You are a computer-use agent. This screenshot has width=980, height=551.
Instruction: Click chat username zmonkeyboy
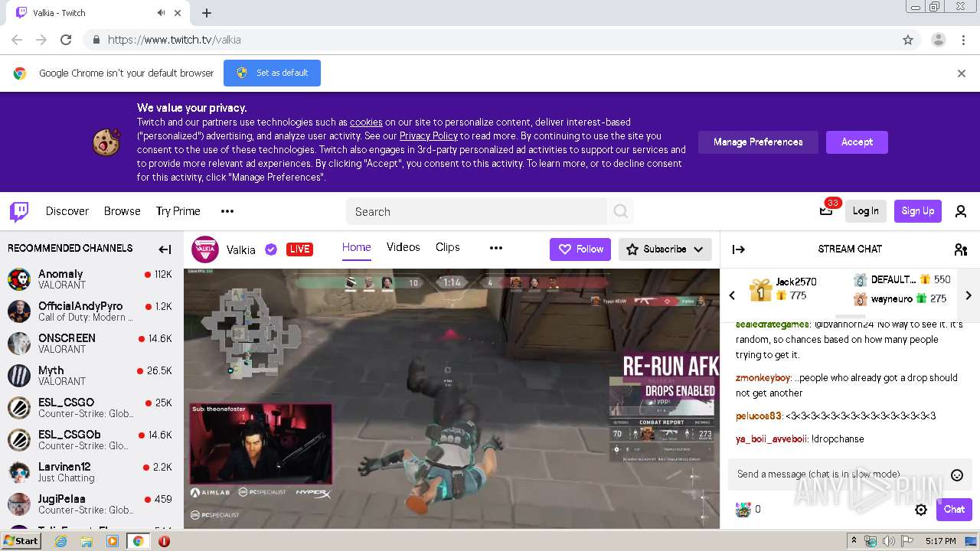pyautogui.click(x=763, y=378)
